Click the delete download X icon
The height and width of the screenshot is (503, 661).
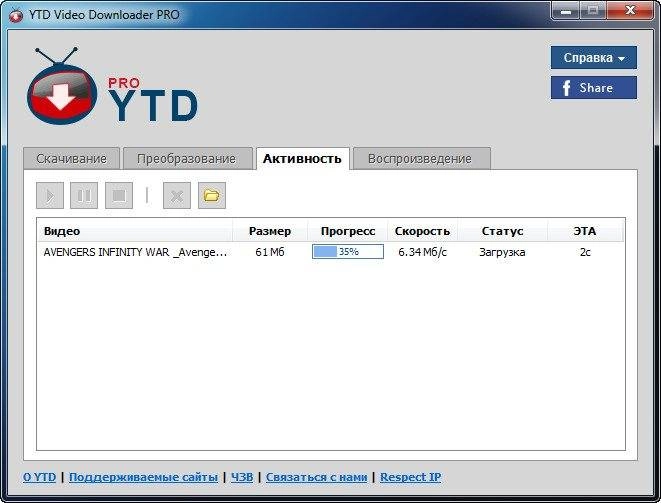[177, 195]
